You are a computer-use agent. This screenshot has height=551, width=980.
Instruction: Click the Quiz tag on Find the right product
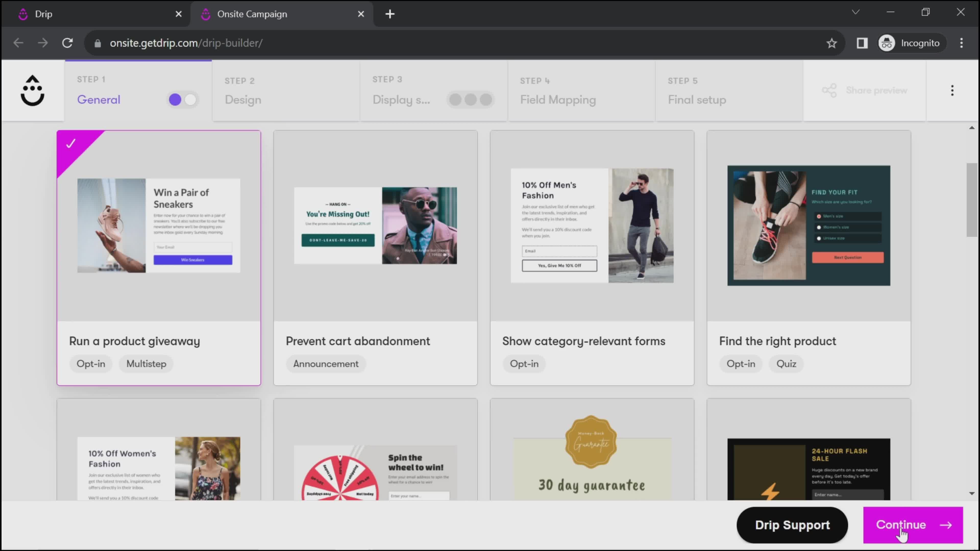786,364
